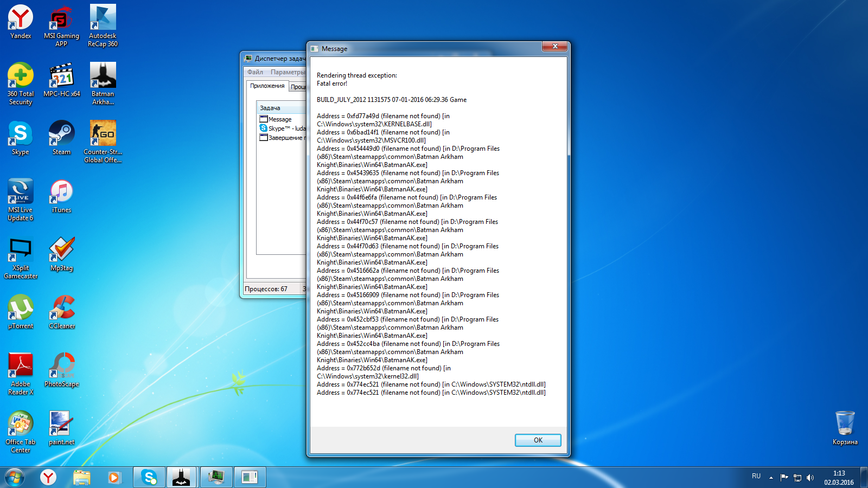Click the Задача column header
The width and height of the screenshot is (868, 488).
(x=282, y=108)
